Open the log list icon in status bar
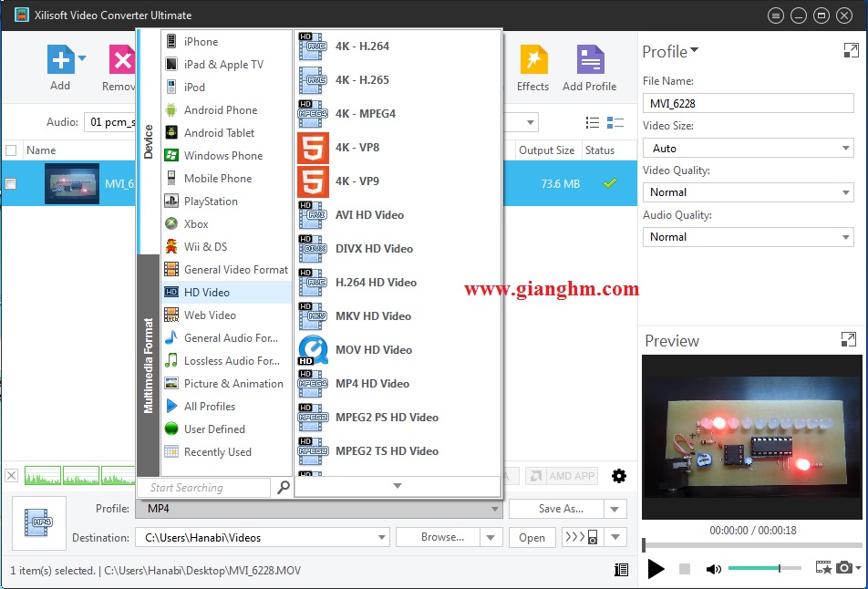This screenshot has height=589, width=868. 621,570
